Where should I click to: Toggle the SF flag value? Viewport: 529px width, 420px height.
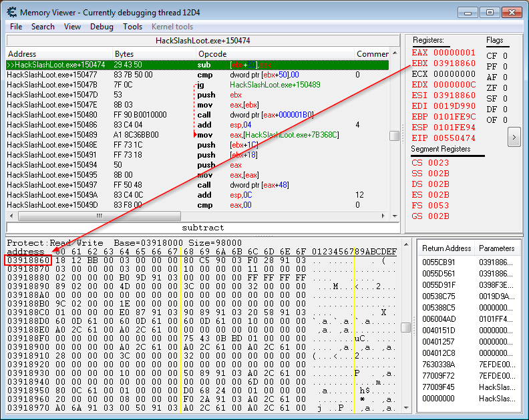(x=497, y=99)
